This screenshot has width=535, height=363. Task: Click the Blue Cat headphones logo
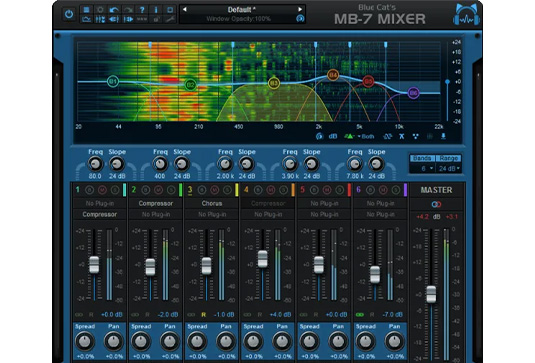[466, 15]
